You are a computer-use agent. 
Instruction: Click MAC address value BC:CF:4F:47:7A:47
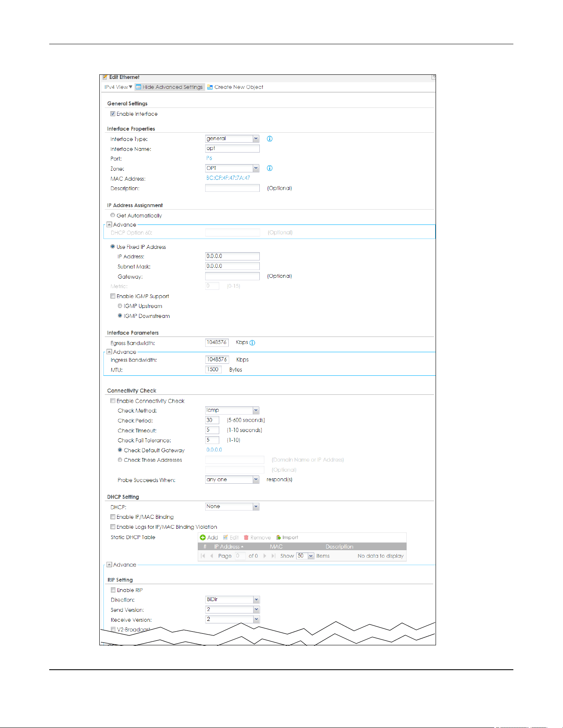pyautogui.click(x=228, y=178)
